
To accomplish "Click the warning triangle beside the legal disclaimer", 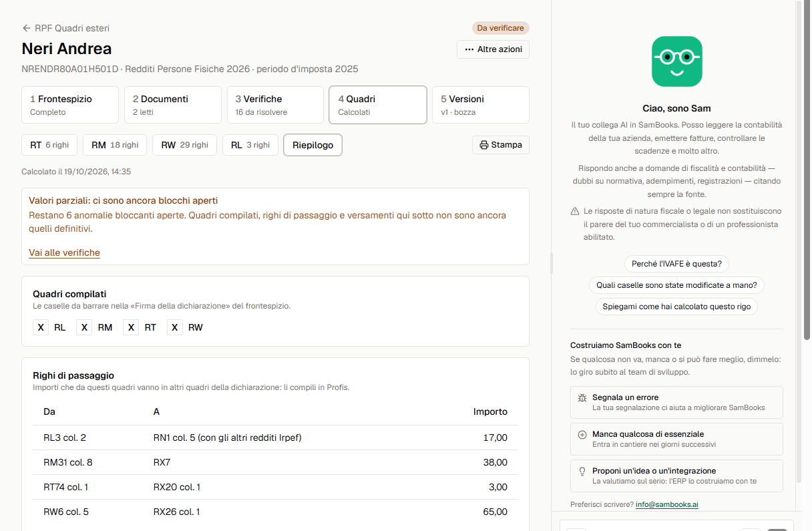I will point(575,211).
